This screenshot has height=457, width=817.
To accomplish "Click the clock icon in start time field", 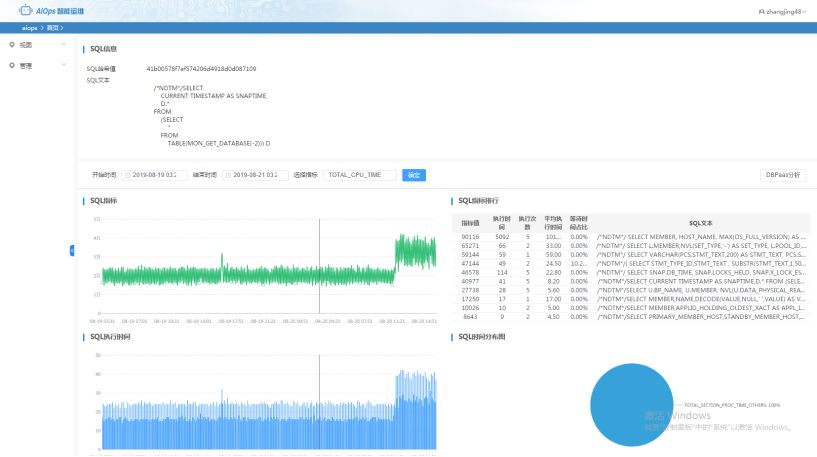I will pyautogui.click(x=127, y=175).
